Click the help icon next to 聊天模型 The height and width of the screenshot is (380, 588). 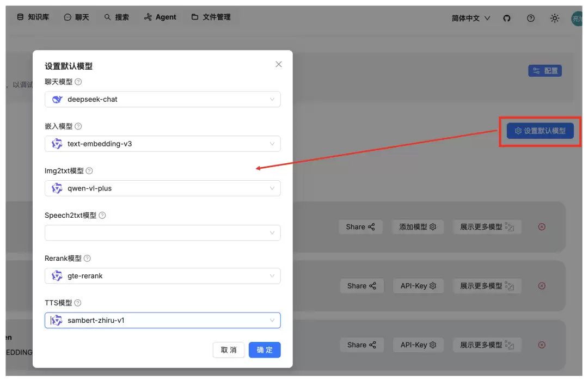coord(78,82)
